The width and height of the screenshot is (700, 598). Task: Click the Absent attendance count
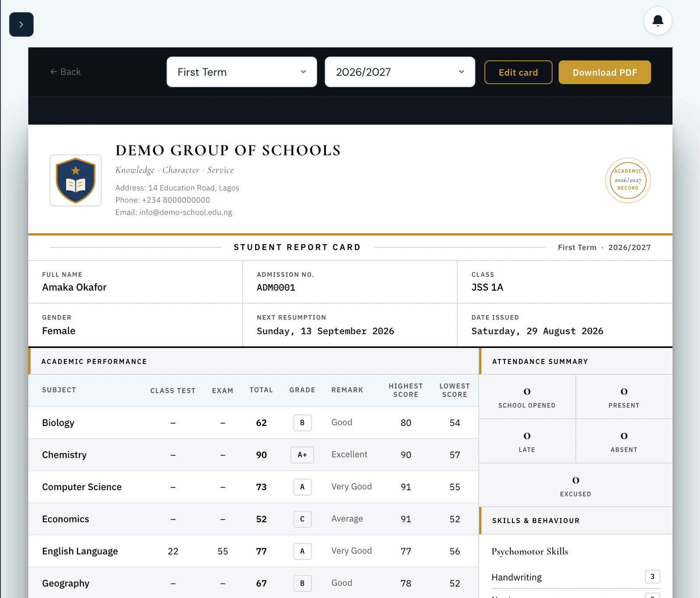point(624,436)
